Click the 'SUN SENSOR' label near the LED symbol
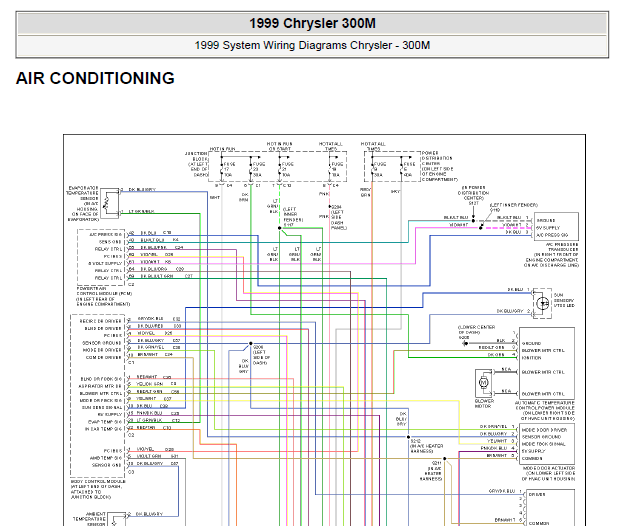This screenshot has width=618, height=526. (x=564, y=300)
